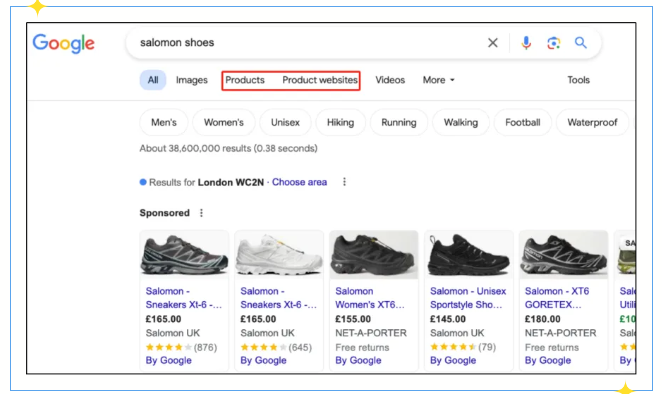Click the (645) star rating
This screenshot has width=662, height=394.
[x=276, y=347]
